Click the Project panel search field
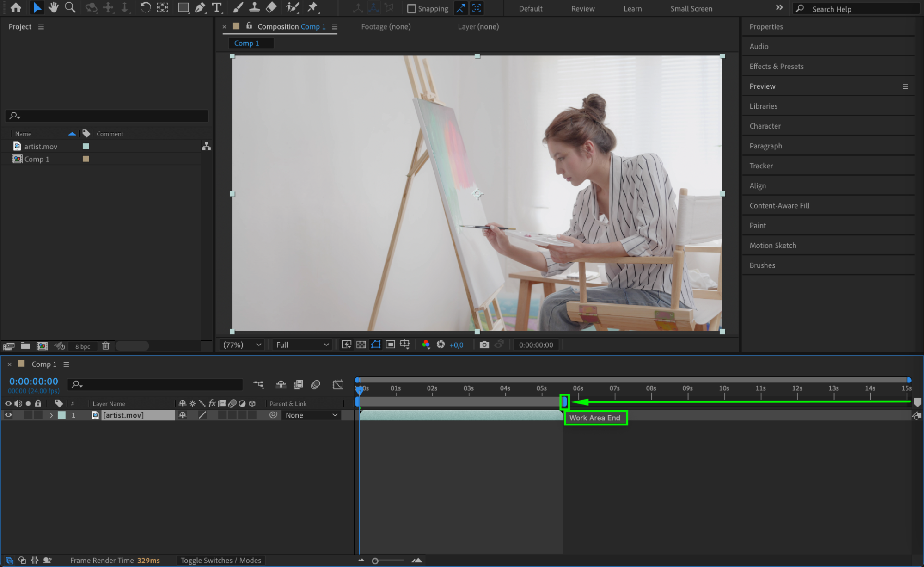This screenshot has width=924, height=567. pos(107,116)
